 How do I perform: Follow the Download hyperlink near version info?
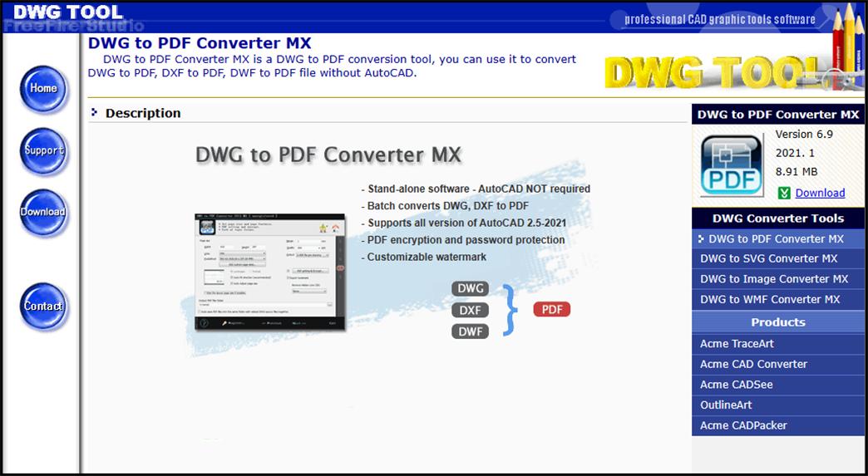pos(820,193)
